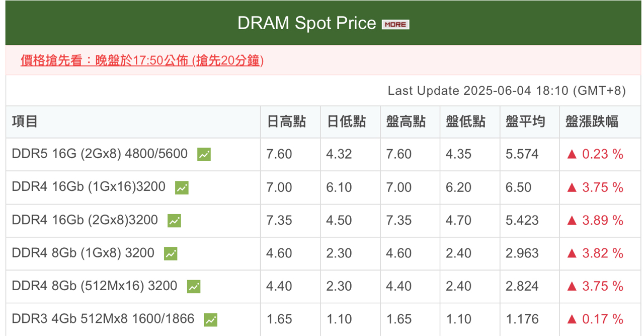
Task: Open chart icon for DDR4 8Gb (1Gx8) 3200
Action: point(171,253)
